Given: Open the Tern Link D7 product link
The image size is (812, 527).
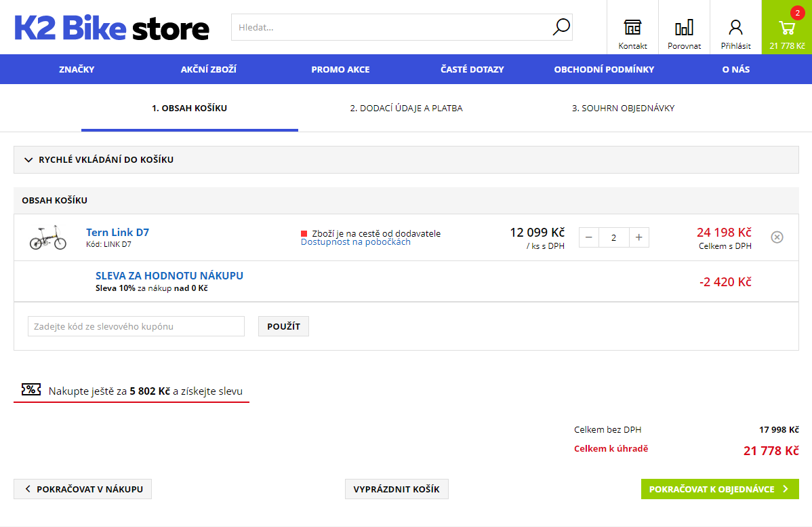Looking at the screenshot, I should pos(117,232).
